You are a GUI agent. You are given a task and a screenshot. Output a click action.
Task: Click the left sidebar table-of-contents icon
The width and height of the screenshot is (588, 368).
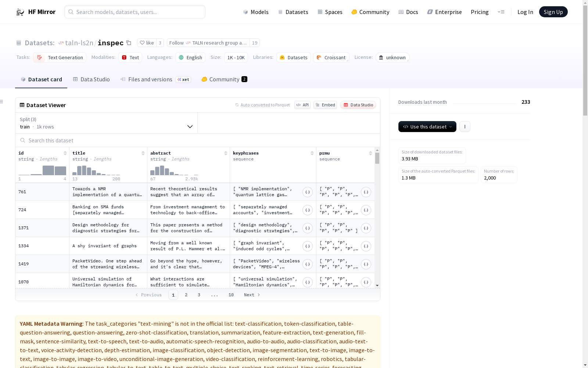1,102
